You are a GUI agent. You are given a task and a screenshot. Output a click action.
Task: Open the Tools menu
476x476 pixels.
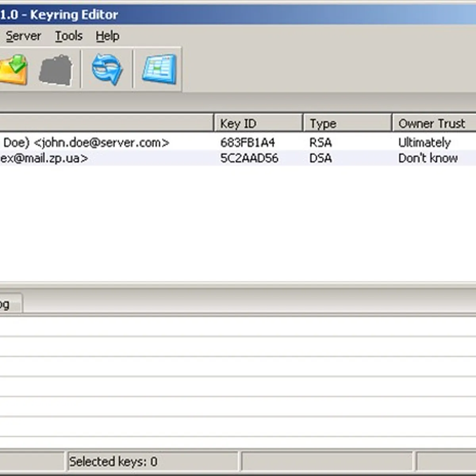tap(69, 36)
